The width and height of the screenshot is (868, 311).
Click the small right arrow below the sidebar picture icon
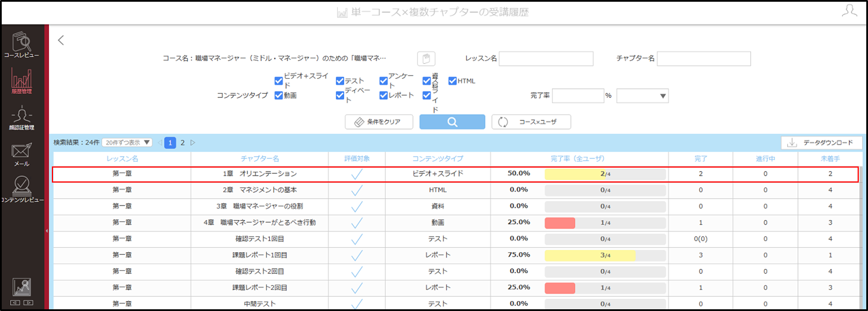28,302
